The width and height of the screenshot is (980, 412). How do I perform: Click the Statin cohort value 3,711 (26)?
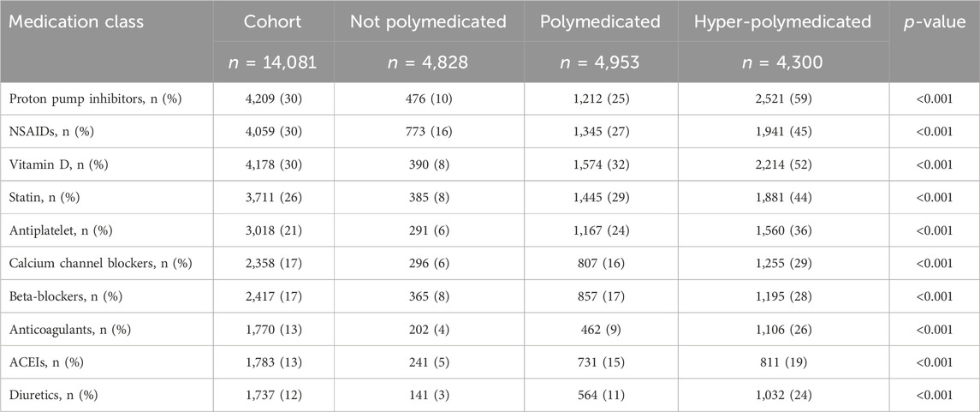[x=273, y=198]
